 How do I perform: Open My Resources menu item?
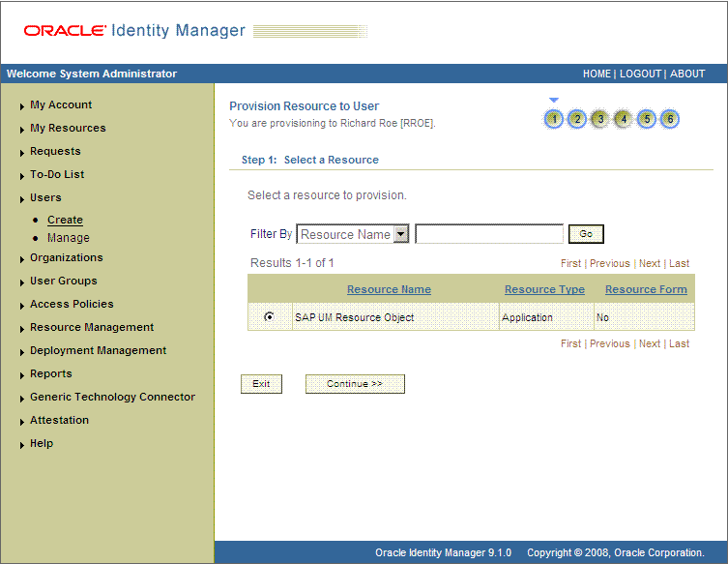click(x=68, y=129)
